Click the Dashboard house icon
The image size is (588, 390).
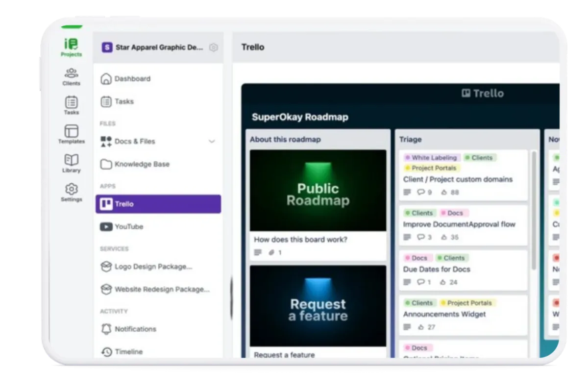click(x=106, y=79)
